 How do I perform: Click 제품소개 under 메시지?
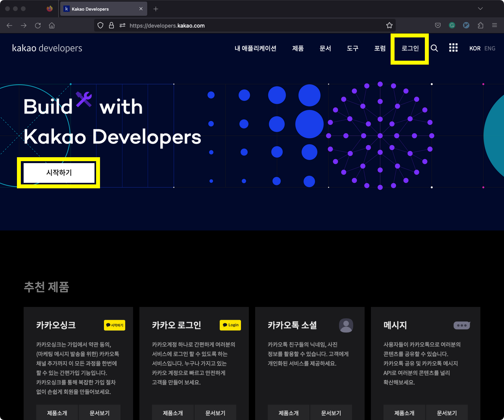click(404, 413)
